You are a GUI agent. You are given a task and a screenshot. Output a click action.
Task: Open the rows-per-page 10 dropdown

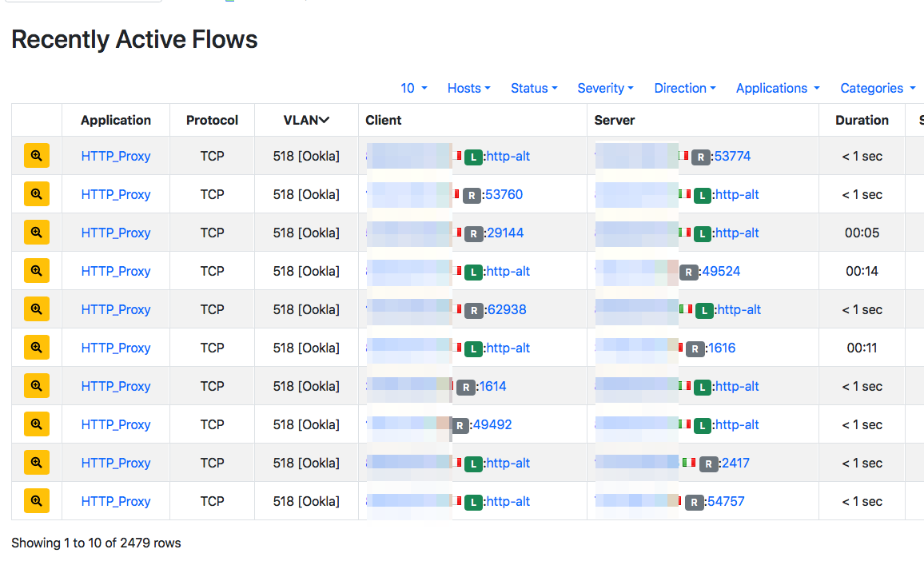coord(414,89)
